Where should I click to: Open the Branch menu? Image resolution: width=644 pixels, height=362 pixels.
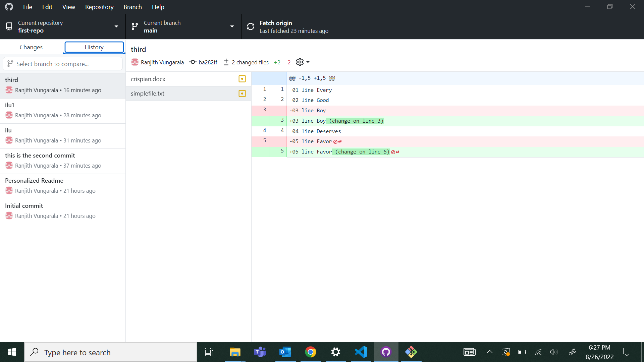(132, 7)
